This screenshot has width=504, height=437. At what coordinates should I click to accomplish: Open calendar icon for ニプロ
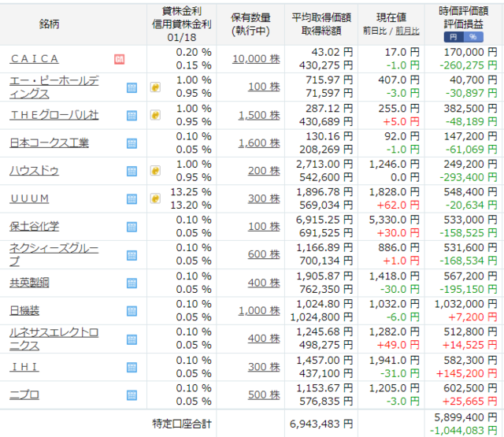[x=132, y=395]
